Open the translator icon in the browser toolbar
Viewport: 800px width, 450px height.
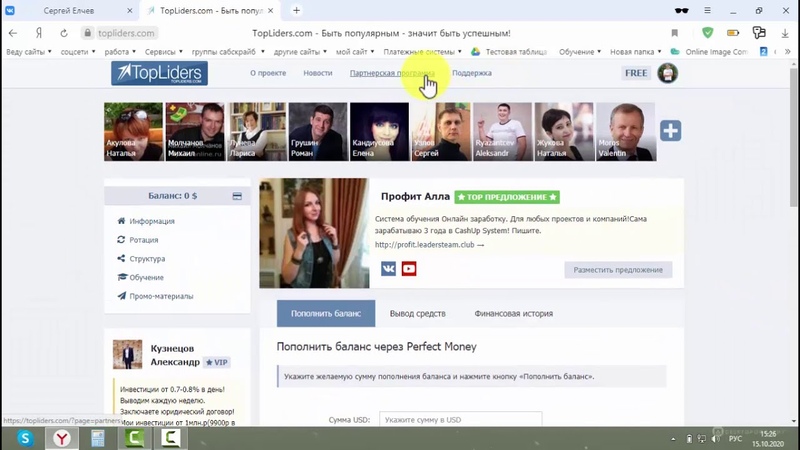coord(759,33)
